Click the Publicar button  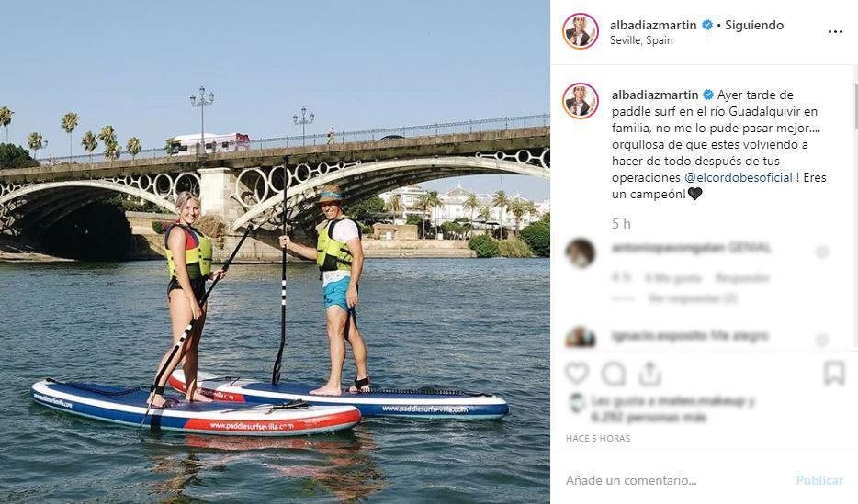819,480
